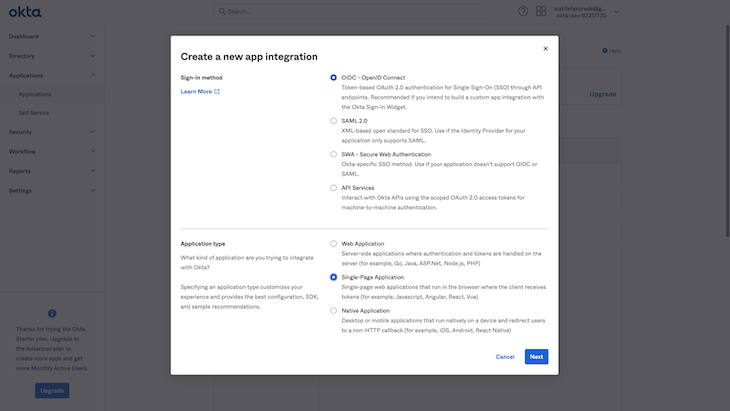
Task: Click the Settings sidebar label
Action: pyautogui.click(x=20, y=190)
